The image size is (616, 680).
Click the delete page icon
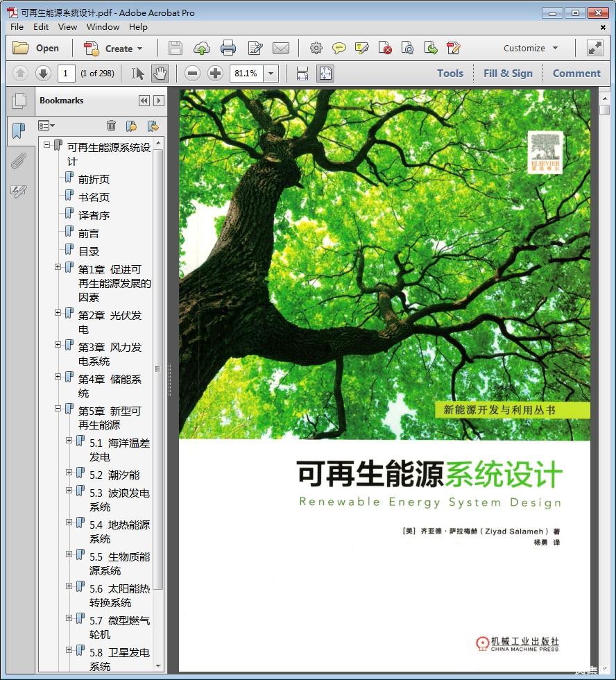tap(385, 48)
